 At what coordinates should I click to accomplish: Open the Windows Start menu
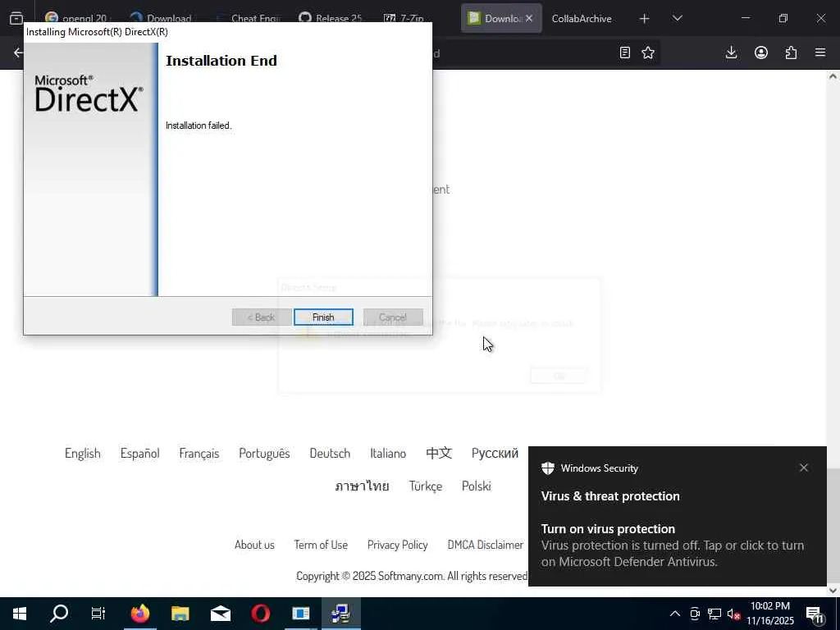20,614
